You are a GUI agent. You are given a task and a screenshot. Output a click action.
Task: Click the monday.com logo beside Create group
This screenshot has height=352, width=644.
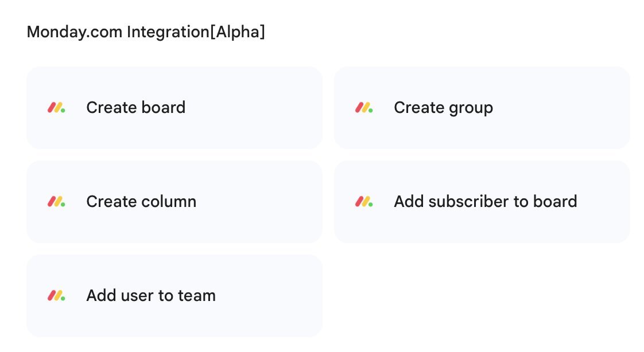(364, 108)
